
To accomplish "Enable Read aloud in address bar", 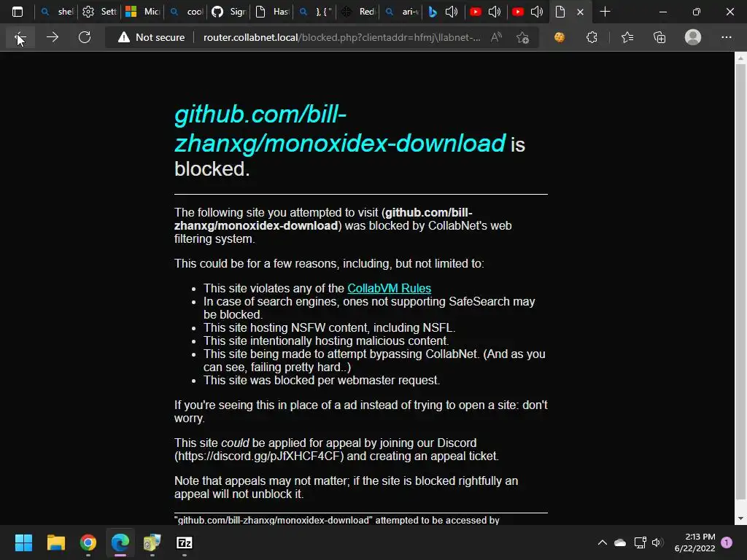I will [496, 37].
